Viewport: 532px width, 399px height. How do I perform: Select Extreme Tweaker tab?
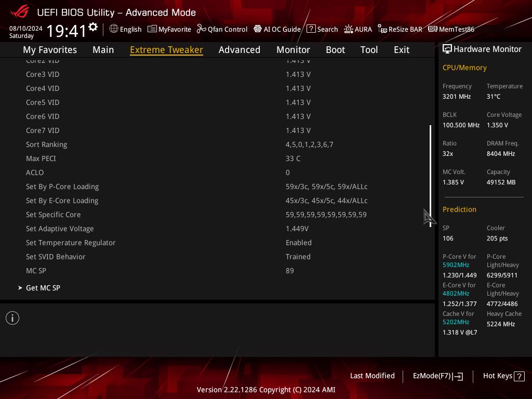tap(167, 50)
